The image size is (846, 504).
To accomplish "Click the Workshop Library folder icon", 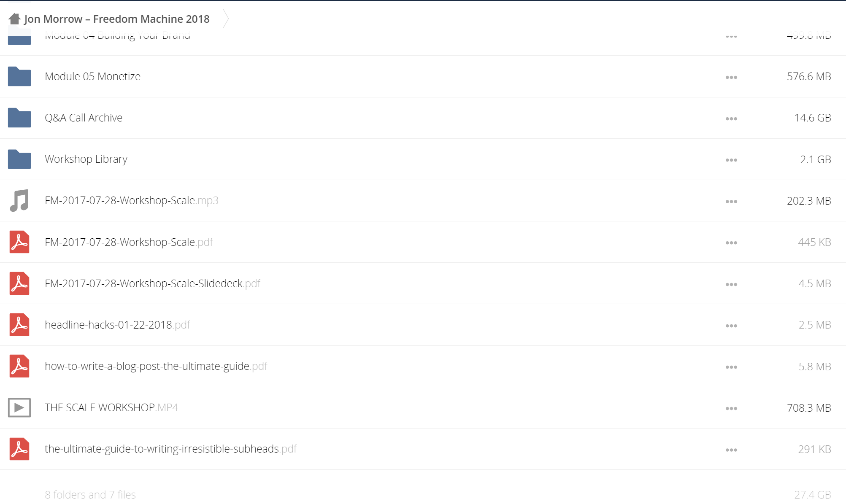I will click(x=19, y=159).
